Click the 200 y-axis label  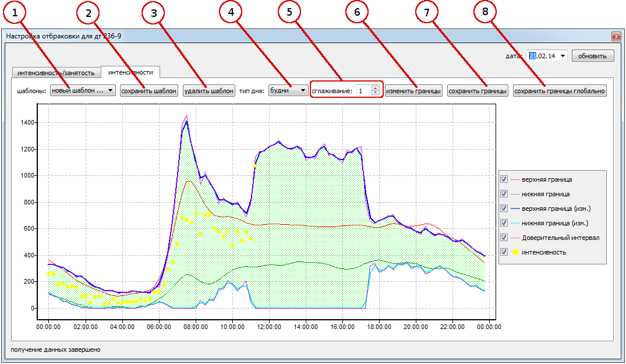point(29,281)
